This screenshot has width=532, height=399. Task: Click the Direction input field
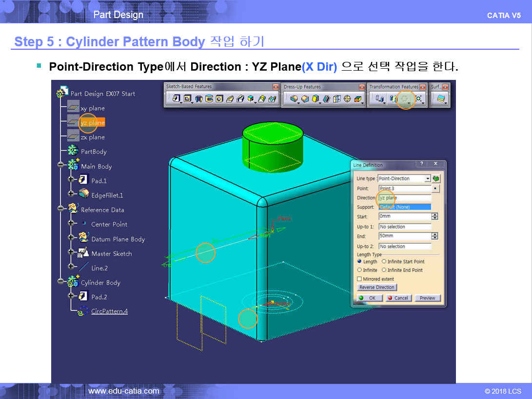[404, 198]
